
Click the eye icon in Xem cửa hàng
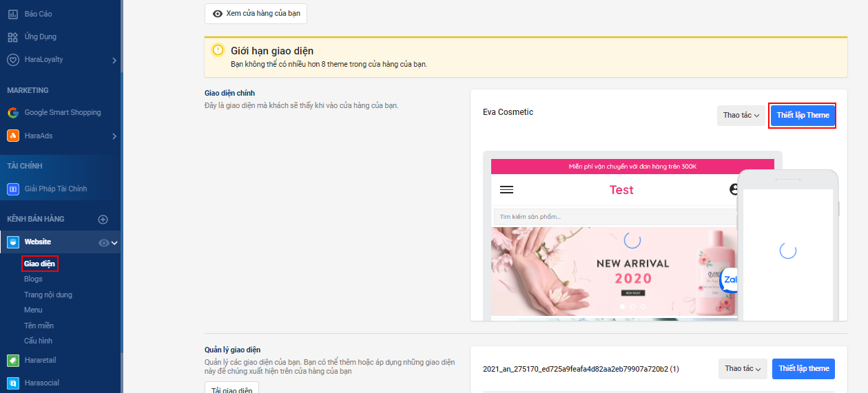tap(218, 14)
